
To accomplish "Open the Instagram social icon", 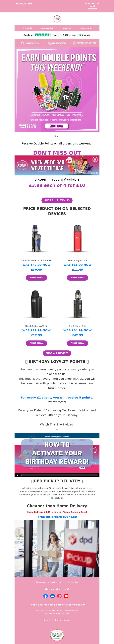I will point(59,596).
